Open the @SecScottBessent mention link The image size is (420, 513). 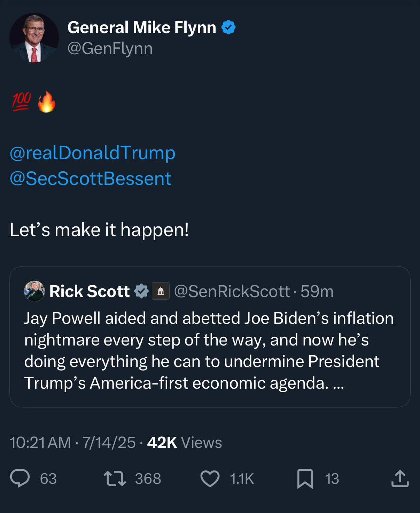pyautogui.click(x=91, y=179)
